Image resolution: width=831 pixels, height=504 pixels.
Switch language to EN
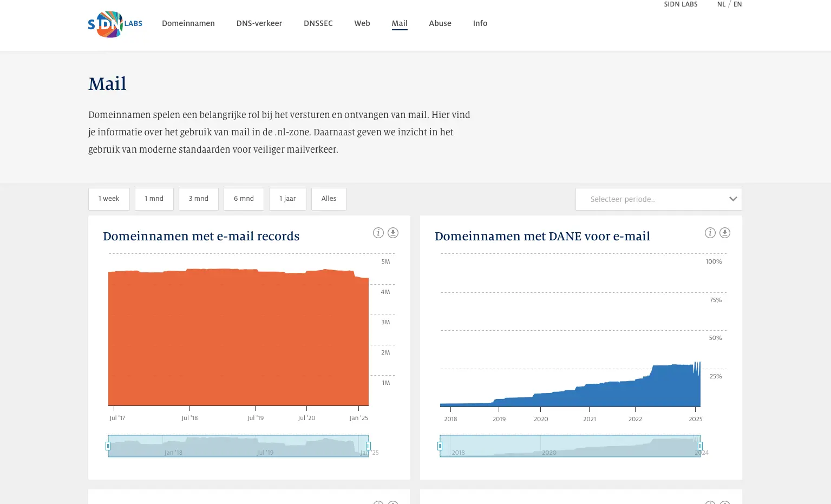pyautogui.click(x=737, y=4)
